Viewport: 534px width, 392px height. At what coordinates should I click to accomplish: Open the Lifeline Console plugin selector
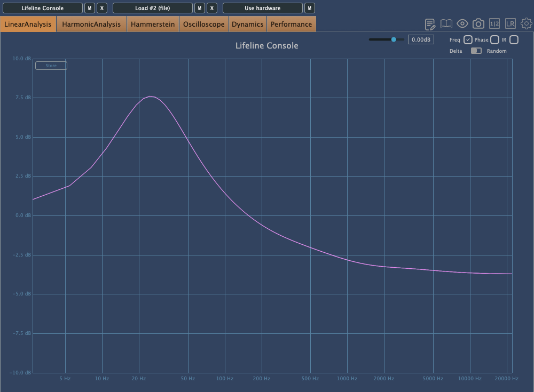pos(43,8)
